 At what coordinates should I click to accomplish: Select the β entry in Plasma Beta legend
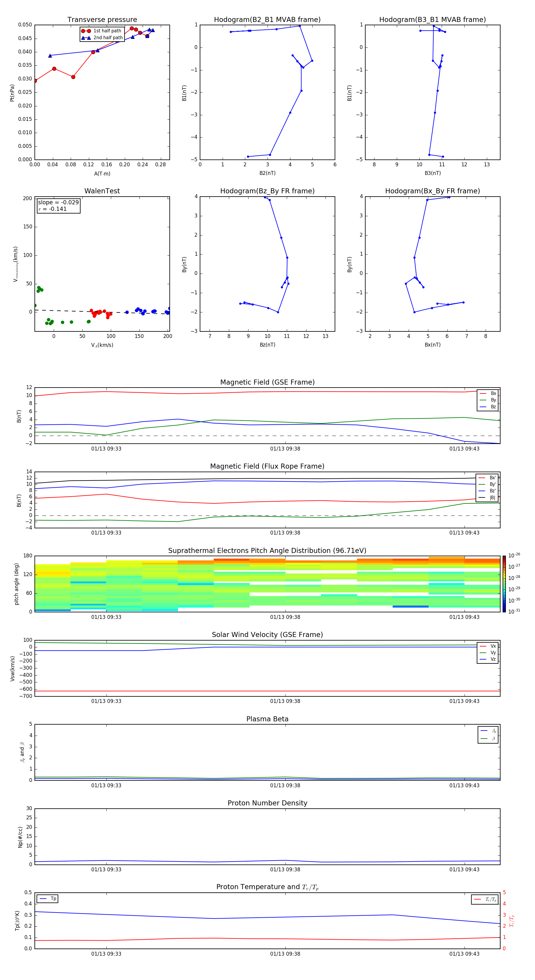(488, 739)
